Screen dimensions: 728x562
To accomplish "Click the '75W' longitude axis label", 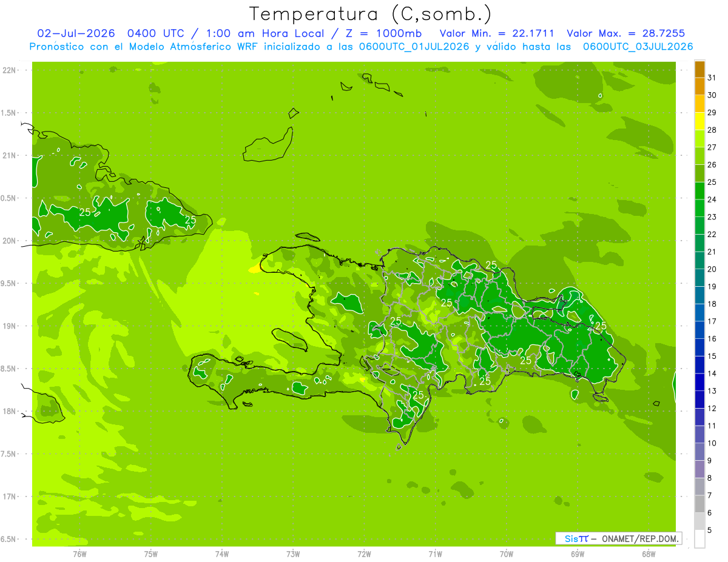I will click(151, 554).
